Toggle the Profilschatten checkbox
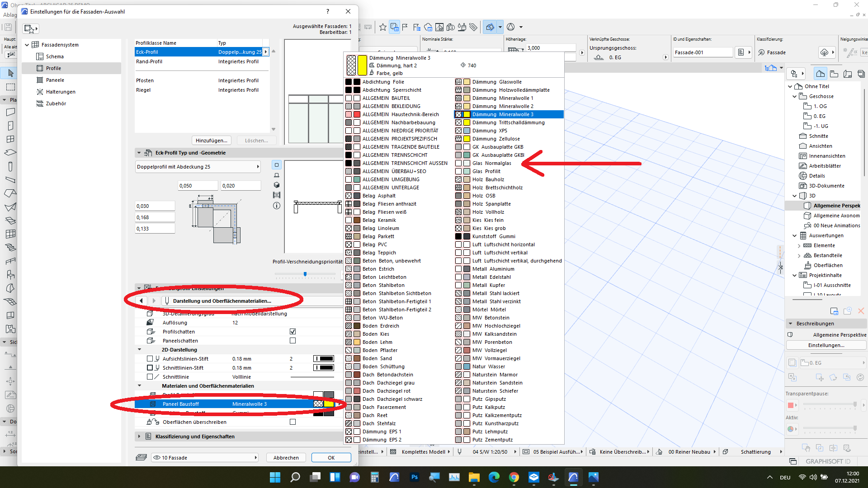 (x=292, y=332)
